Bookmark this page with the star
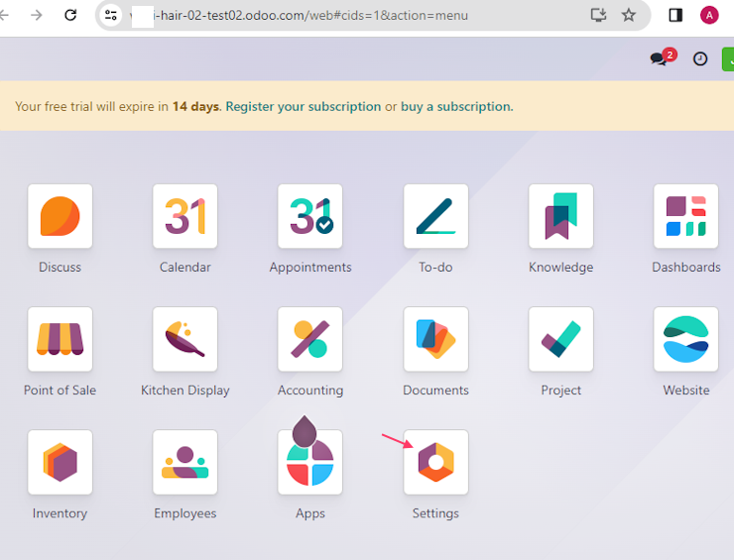 pyautogui.click(x=628, y=15)
